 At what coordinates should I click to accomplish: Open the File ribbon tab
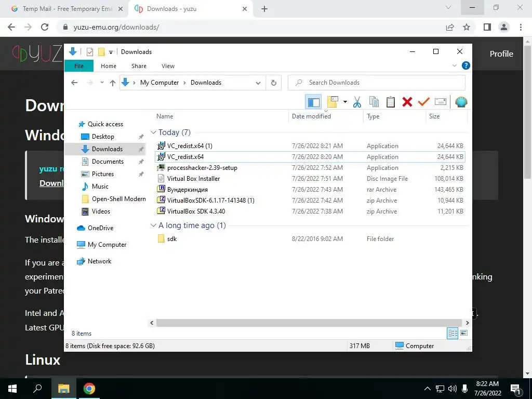[x=79, y=66]
